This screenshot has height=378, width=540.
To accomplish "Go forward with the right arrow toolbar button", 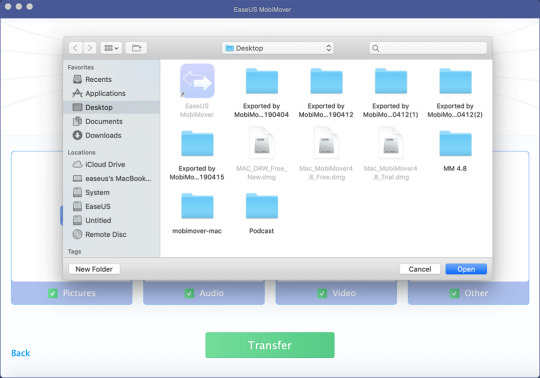I will [x=90, y=48].
